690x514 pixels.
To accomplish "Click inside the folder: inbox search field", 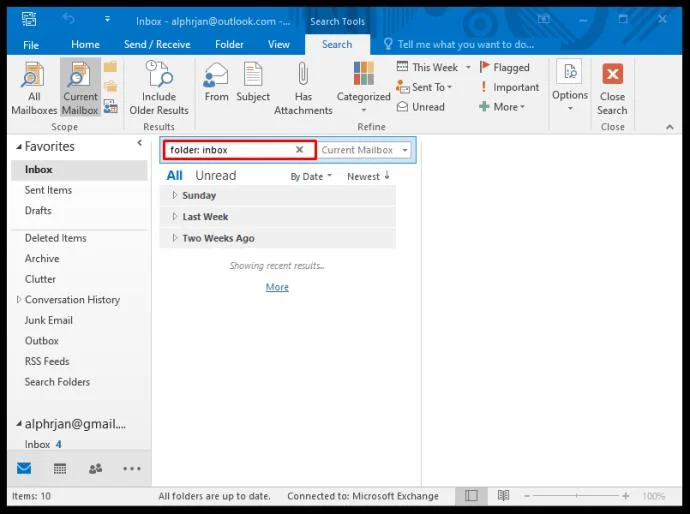I will (228, 150).
